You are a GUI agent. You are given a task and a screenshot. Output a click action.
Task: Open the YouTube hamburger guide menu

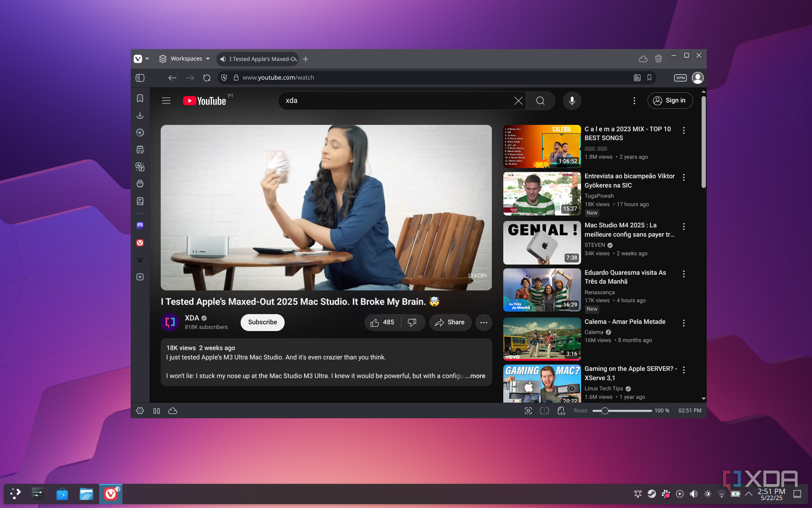(166, 101)
